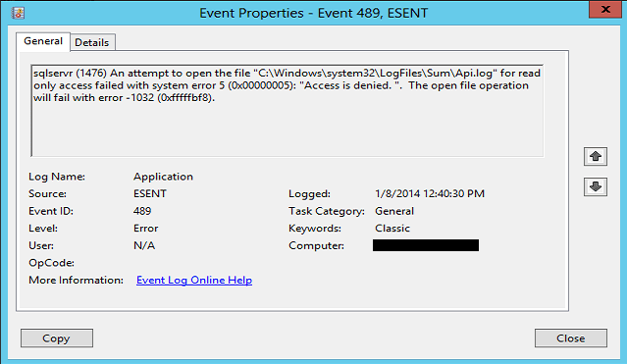
Task: Click inside the event description text box
Action: coord(287,111)
